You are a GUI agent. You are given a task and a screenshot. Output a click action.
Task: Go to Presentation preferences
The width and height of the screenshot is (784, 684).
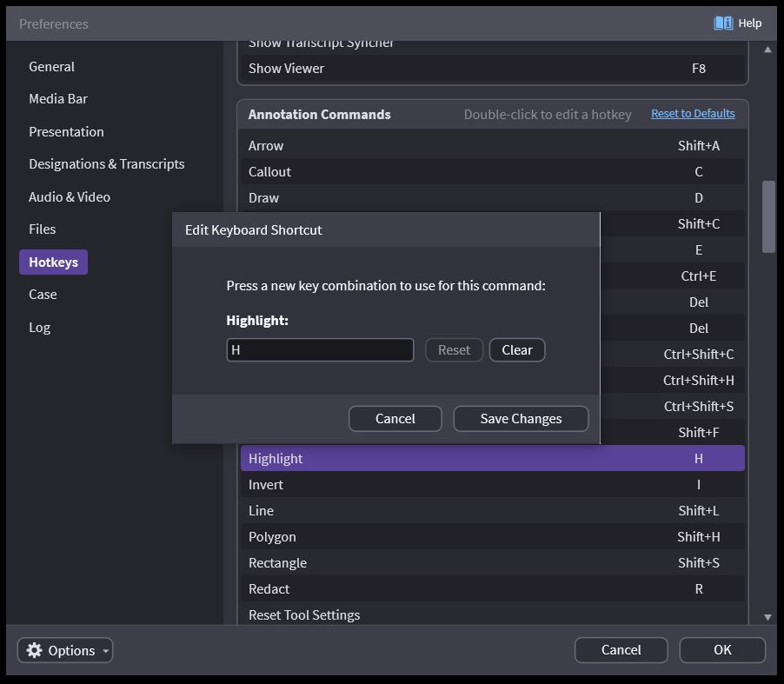click(66, 132)
